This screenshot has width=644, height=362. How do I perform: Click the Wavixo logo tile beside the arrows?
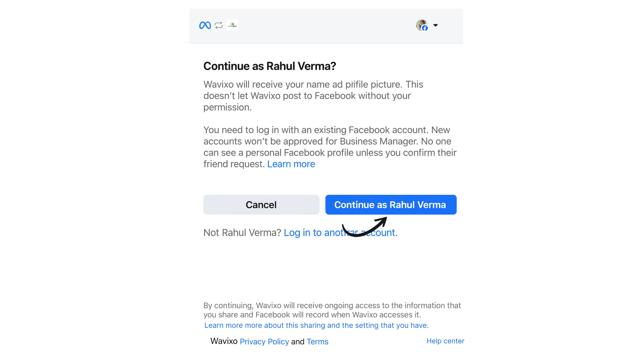click(232, 25)
